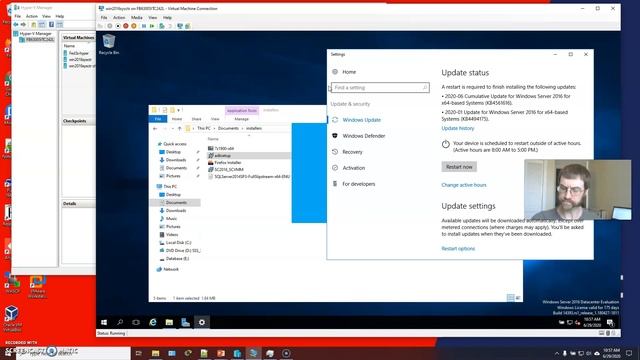Viewport: 640px width, 360px height.
Task: Click the Find a setting search field
Action: (380, 88)
